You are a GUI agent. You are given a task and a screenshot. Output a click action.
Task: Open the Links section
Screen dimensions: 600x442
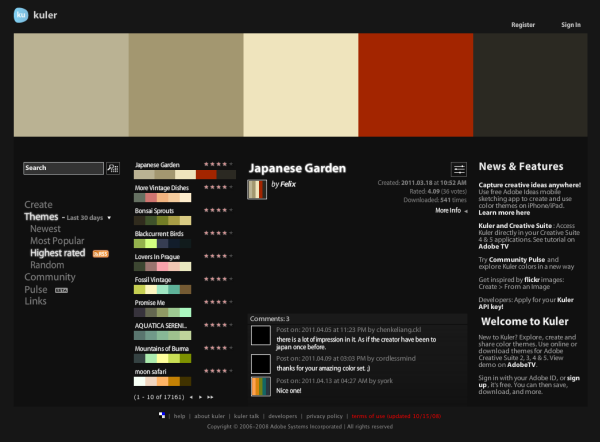click(x=35, y=301)
